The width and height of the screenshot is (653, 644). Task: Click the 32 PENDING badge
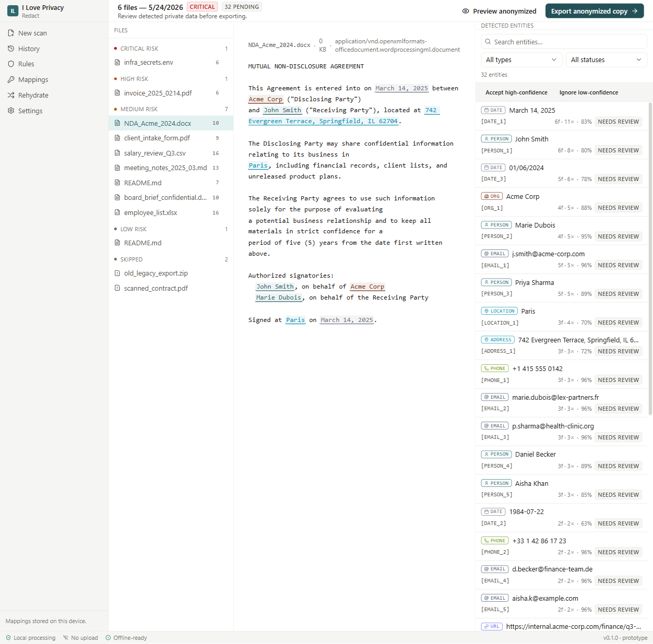[x=242, y=7]
